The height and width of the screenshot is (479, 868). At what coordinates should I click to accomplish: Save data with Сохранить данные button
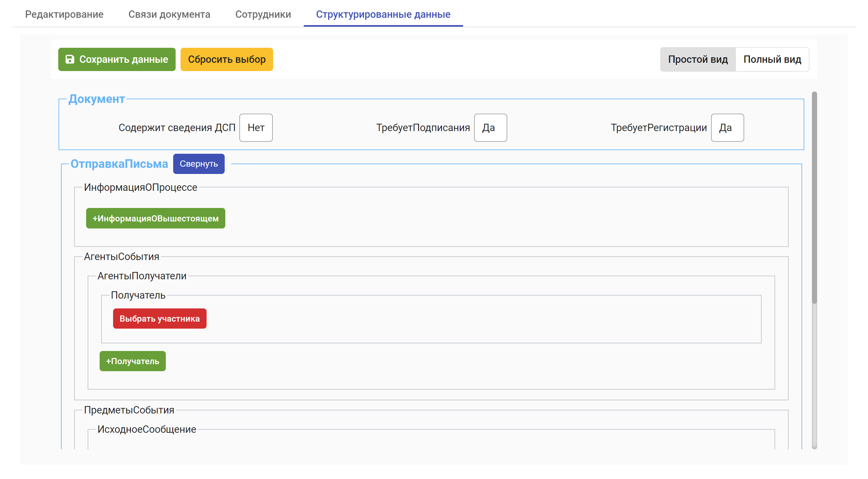[116, 59]
